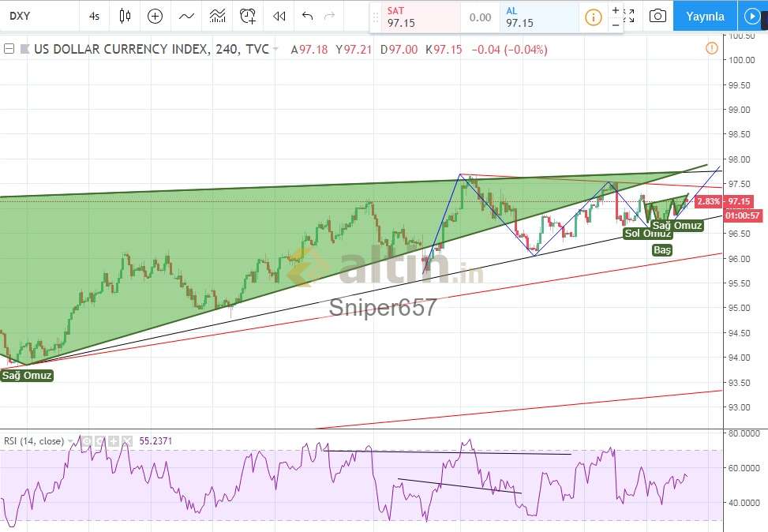Start bar replay with the rewind icon
This screenshot has width=768, height=532.
pos(279,17)
